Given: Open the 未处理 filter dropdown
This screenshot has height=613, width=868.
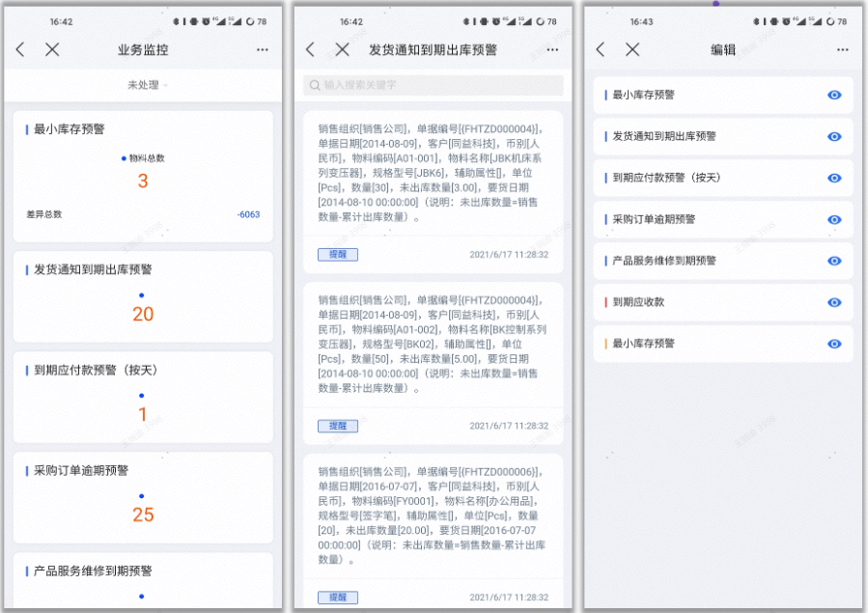Looking at the screenshot, I should 142,85.
